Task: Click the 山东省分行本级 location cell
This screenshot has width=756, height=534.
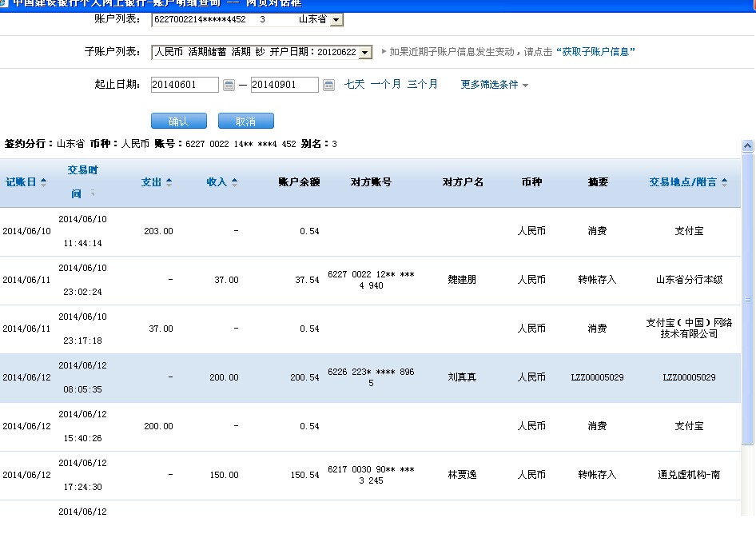Action: tap(689, 280)
